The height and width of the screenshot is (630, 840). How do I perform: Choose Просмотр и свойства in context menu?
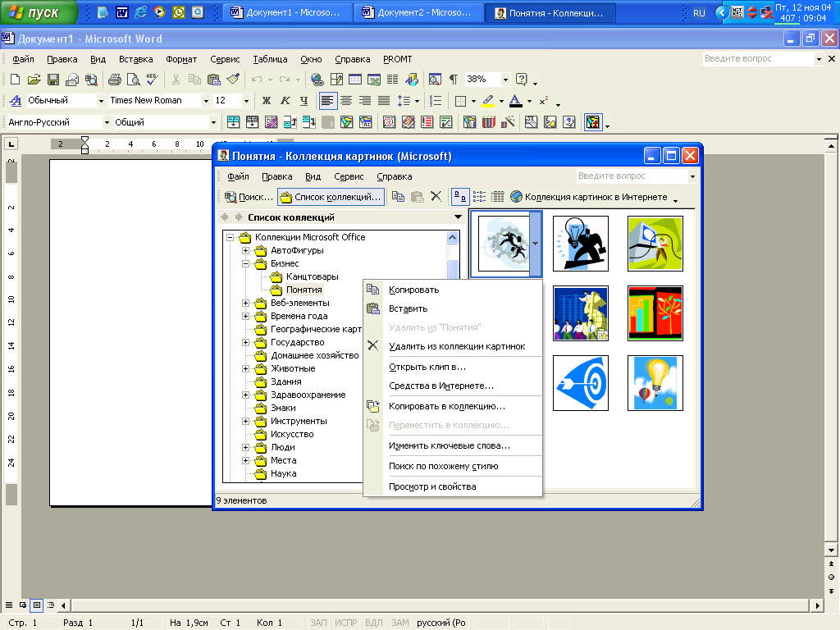coord(453,487)
